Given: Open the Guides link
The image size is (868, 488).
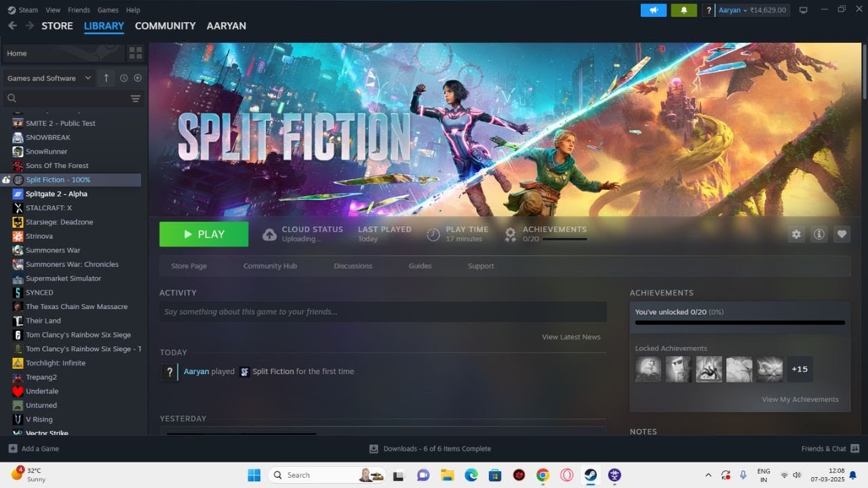Looking at the screenshot, I should click(420, 266).
